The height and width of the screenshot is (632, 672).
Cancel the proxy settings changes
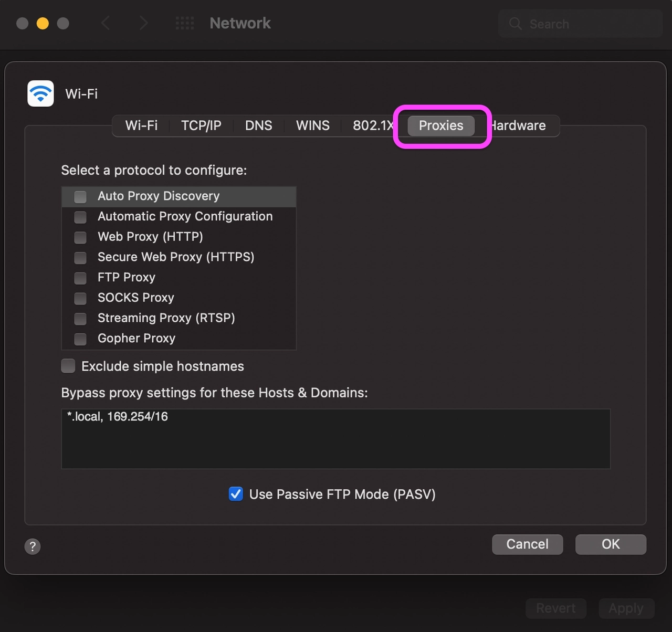click(527, 544)
